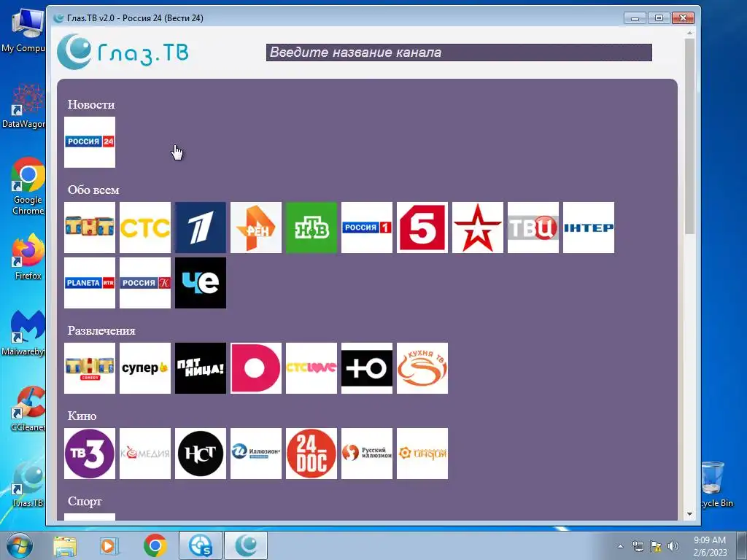
Task: Open the ІНТЕР channel
Action: click(589, 227)
